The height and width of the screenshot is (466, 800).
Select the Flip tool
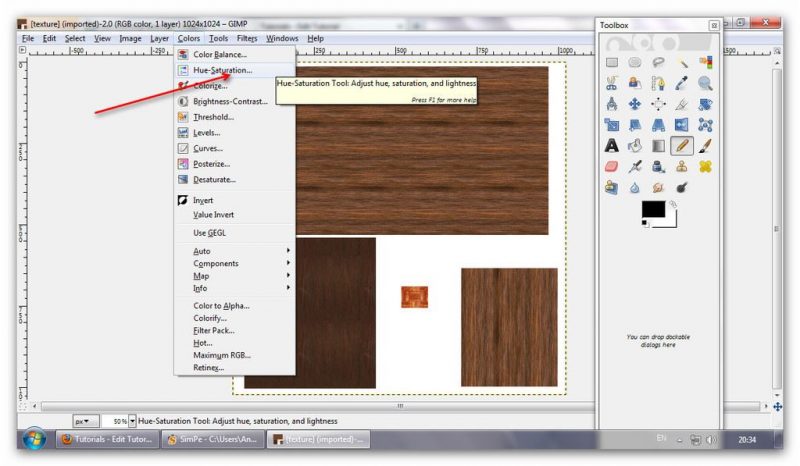(x=682, y=125)
